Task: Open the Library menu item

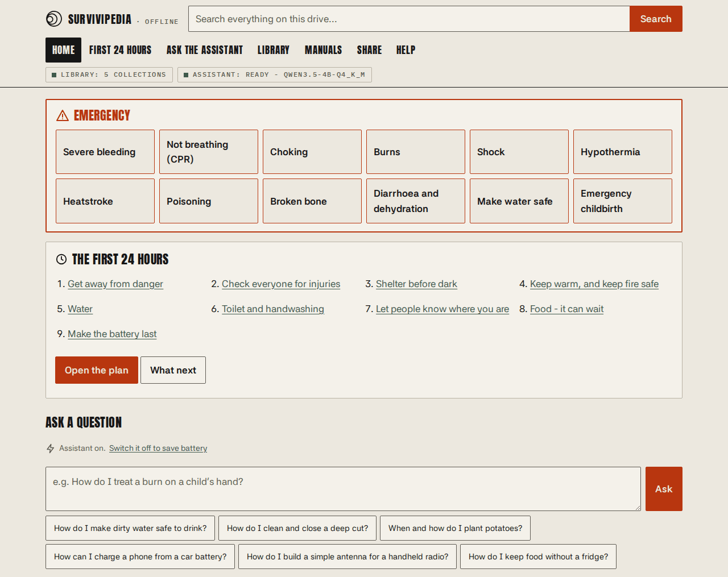Action: point(274,50)
